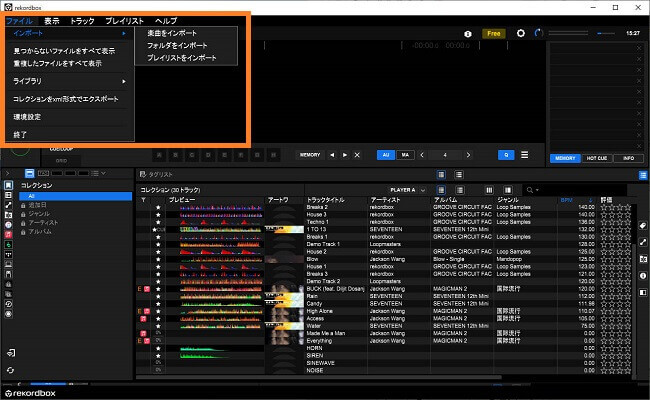The width and height of the screenshot is (650, 400).
Task: Switch to the HOT CUE tab
Action: point(597,158)
